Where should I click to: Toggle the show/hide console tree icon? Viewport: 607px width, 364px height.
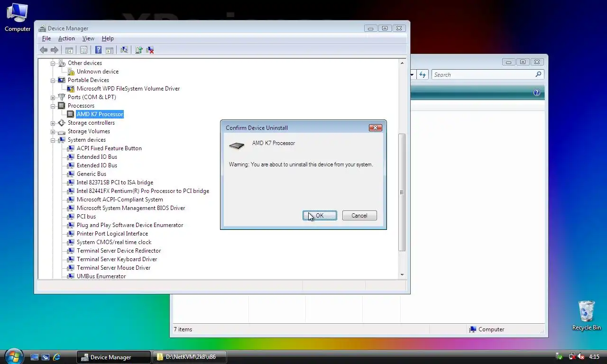pyautogui.click(x=69, y=50)
